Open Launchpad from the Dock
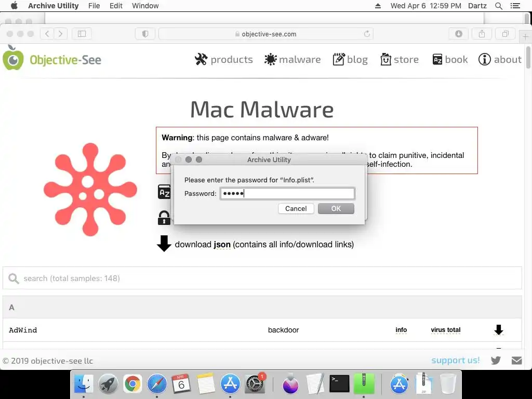Image resolution: width=532 pixels, height=399 pixels. pyautogui.click(x=108, y=383)
